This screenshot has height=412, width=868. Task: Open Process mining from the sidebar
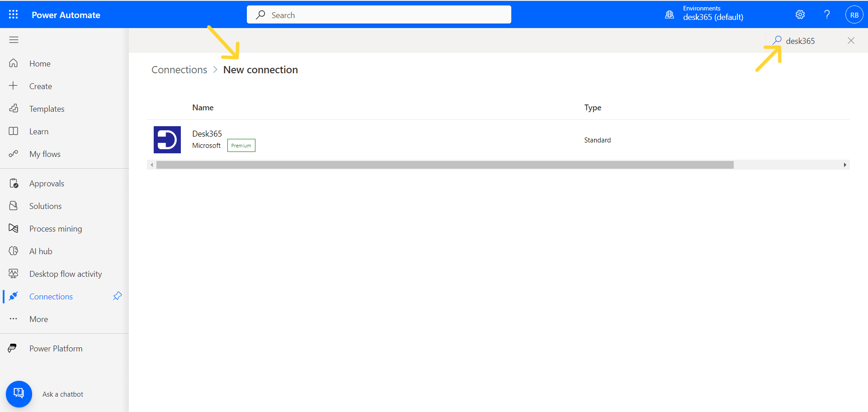55,228
